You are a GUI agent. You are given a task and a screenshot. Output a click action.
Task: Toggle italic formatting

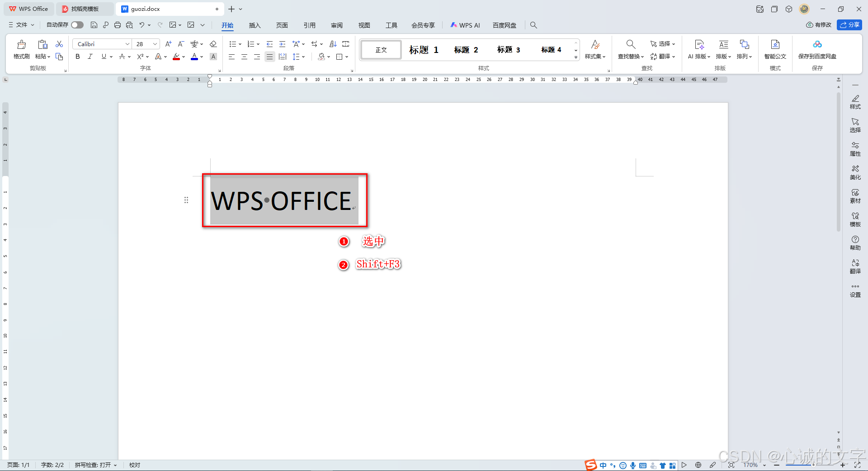coord(90,57)
